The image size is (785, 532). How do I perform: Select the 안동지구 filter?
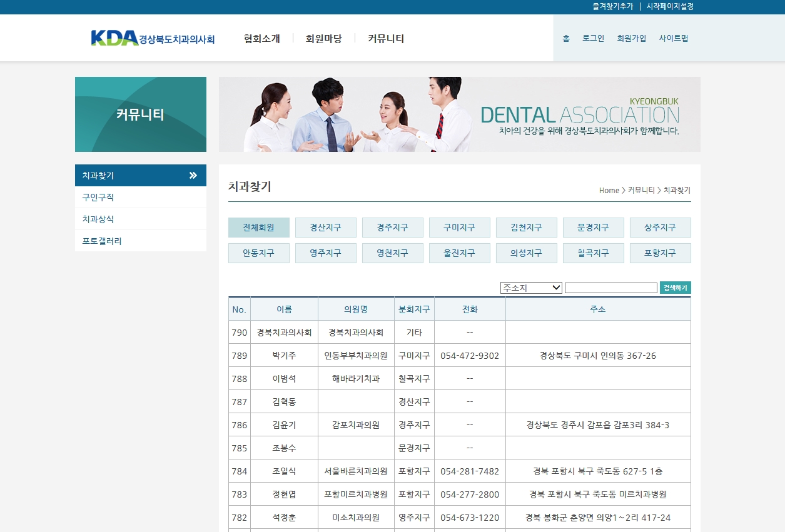coord(259,253)
